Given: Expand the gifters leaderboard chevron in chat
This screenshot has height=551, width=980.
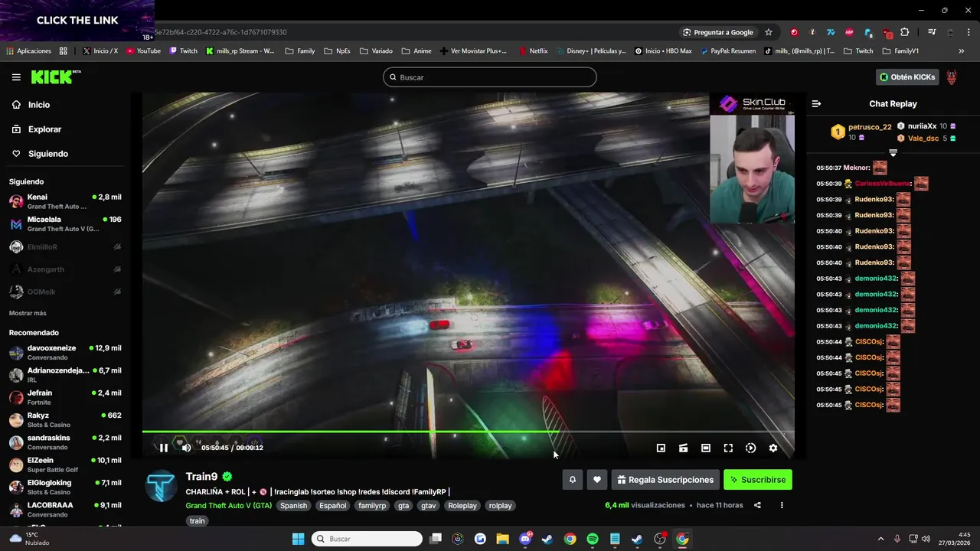Looking at the screenshot, I should (x=893, y=153).
